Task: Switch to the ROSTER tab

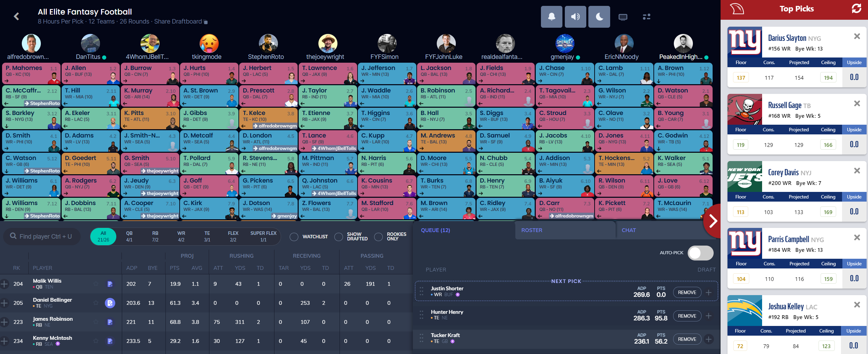Action: click(x=566, y=230)
